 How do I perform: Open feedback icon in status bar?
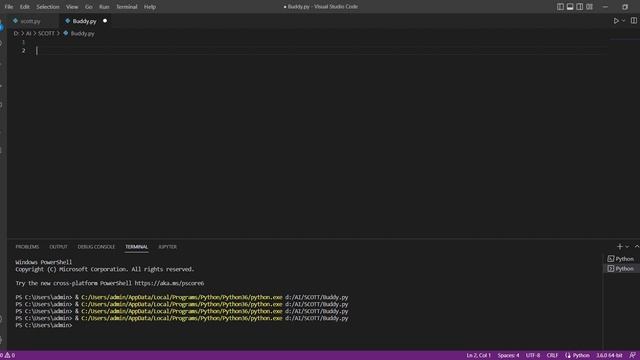tap(632, 356)
